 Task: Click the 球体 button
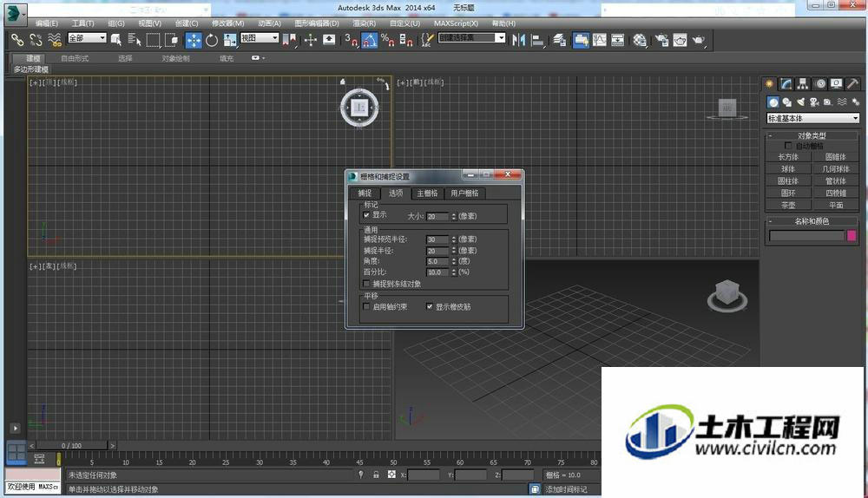pyautogui.click(x=788, y=169)
